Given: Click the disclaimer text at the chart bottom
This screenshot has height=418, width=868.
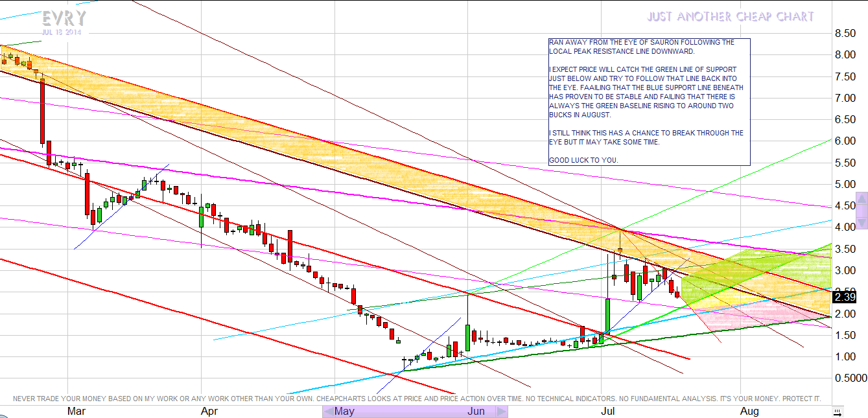Looking at the screenshot, I should [416, 398].
